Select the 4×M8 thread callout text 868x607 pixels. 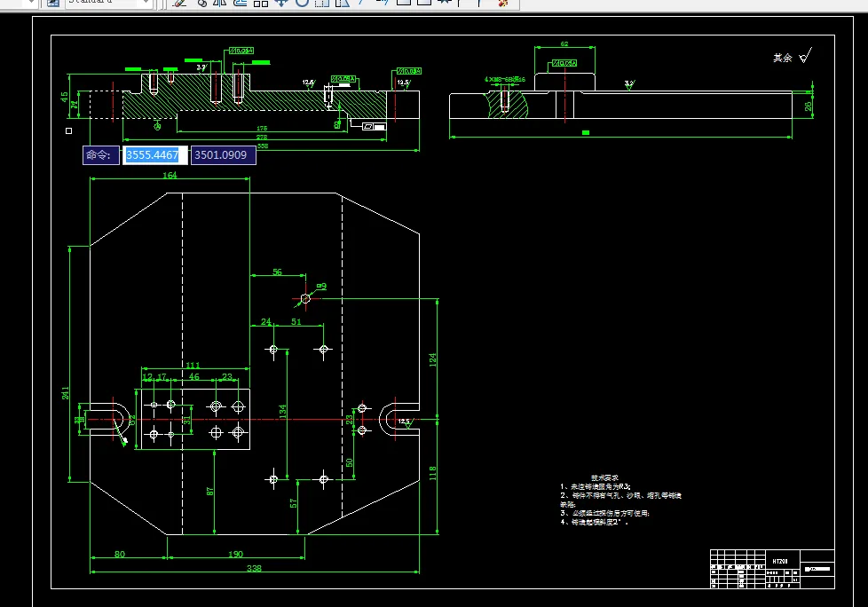click(x=505, y=80)
